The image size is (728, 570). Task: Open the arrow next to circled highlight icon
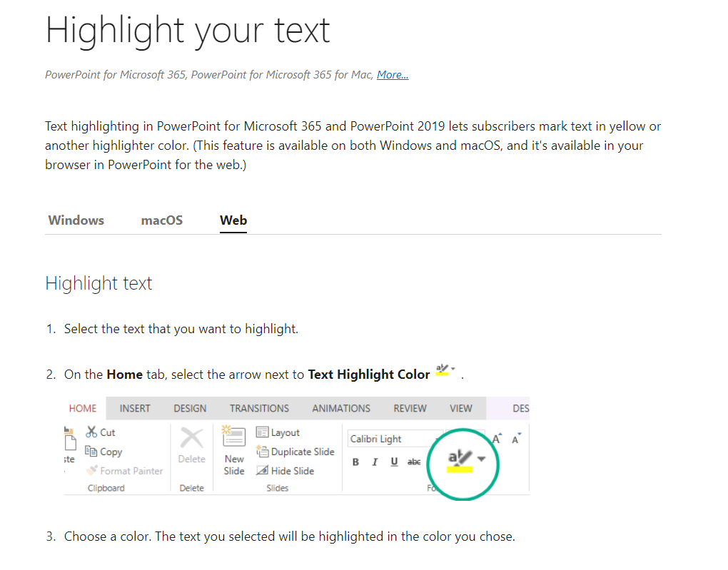[482, 459]
